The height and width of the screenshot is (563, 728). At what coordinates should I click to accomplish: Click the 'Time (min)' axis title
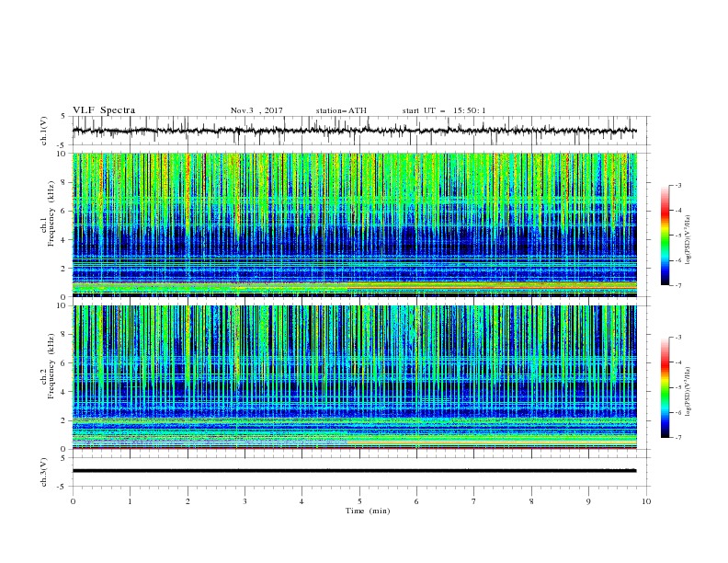pos(368,511)
